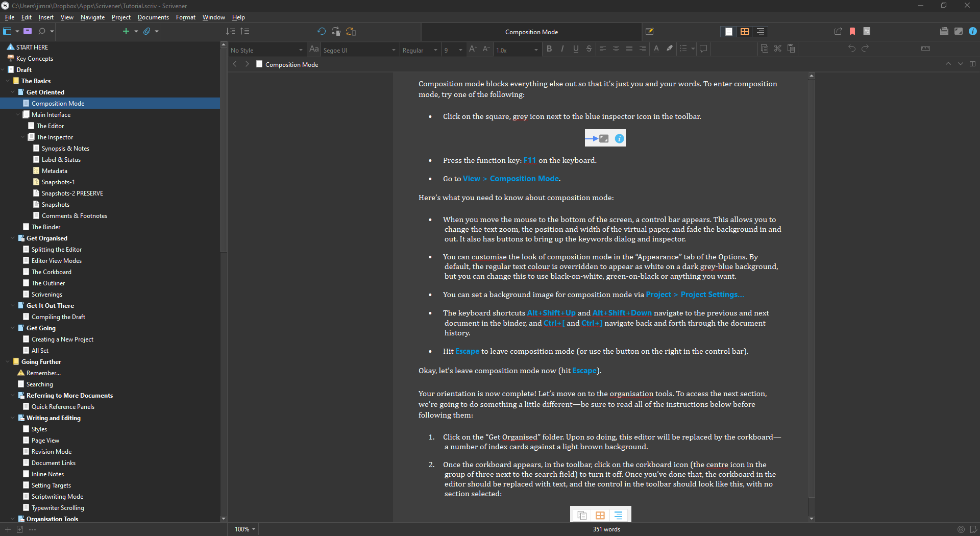980x536 pixels.
Task: Click the paperclip Import attachment icon
Action: [x=147, y=32]
